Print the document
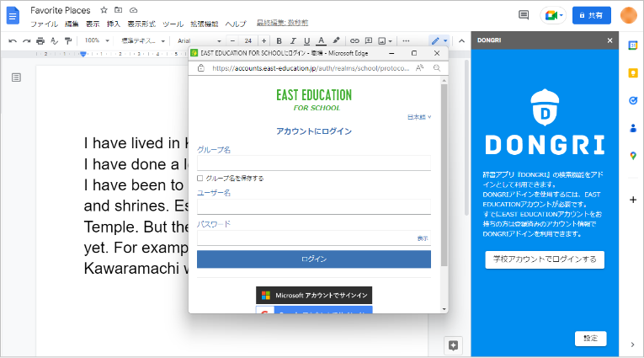This screenshot has width=644, height=358. click(x=40, y=40)
